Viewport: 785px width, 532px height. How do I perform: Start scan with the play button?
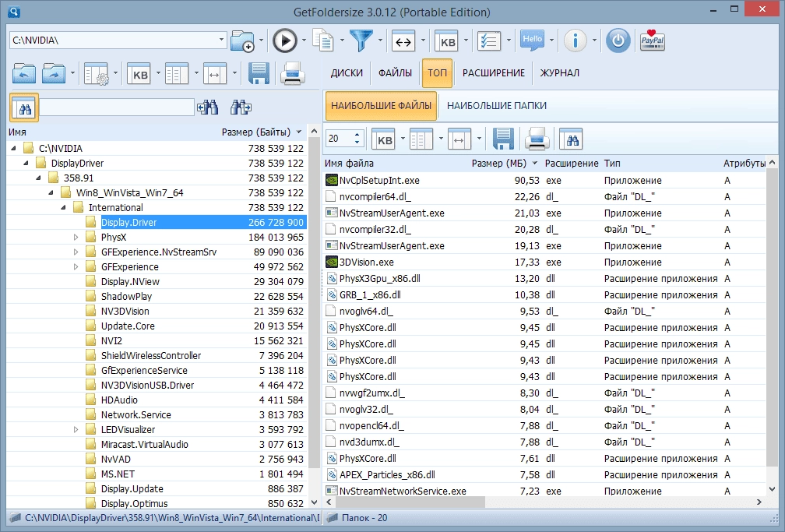285,41
